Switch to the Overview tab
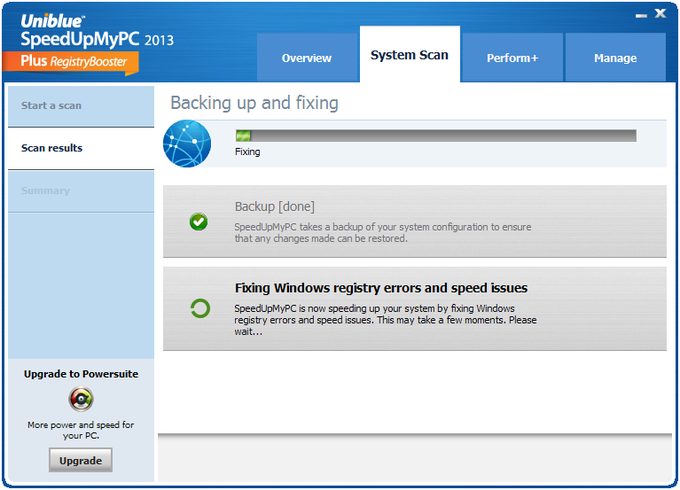This screenshot has height=490, width=680. [307, 58]
